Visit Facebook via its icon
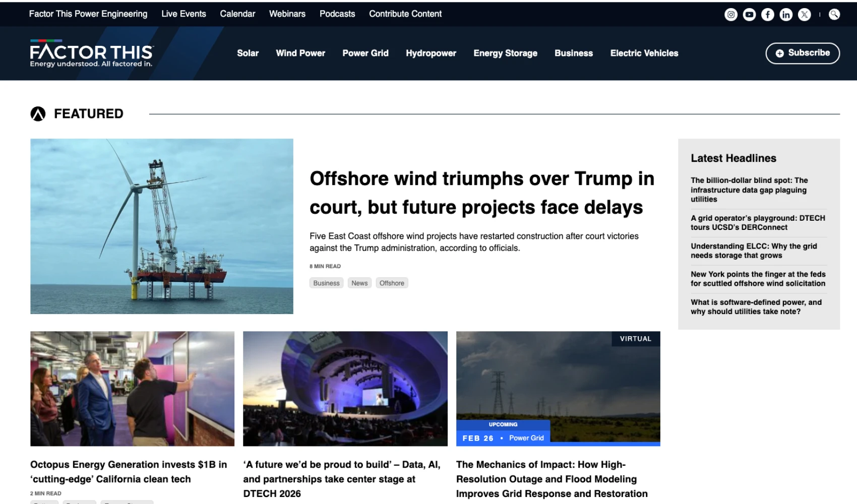Screen dimensions: 857x504 (x=767, y=14)
